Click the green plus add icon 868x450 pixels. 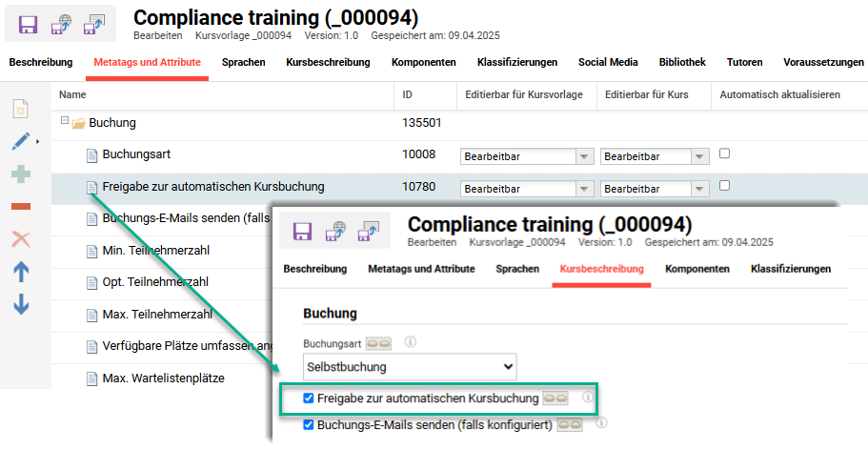click(21, 174)
